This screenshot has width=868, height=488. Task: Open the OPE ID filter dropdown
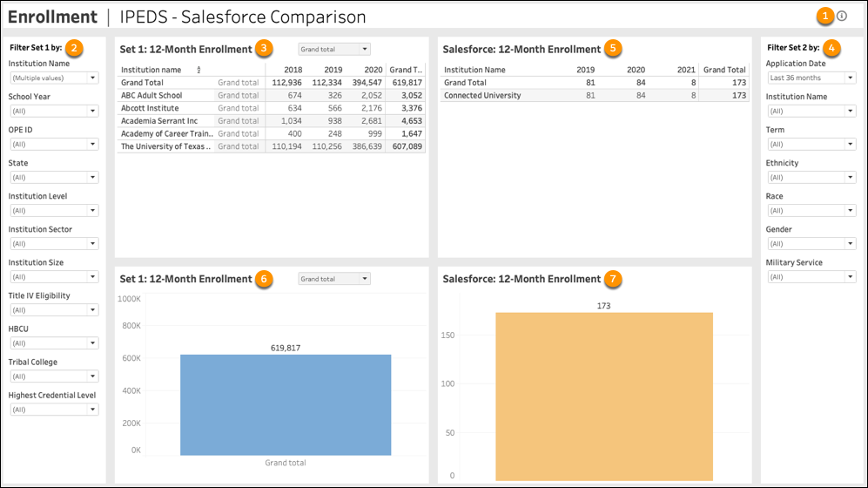point(54,145)
